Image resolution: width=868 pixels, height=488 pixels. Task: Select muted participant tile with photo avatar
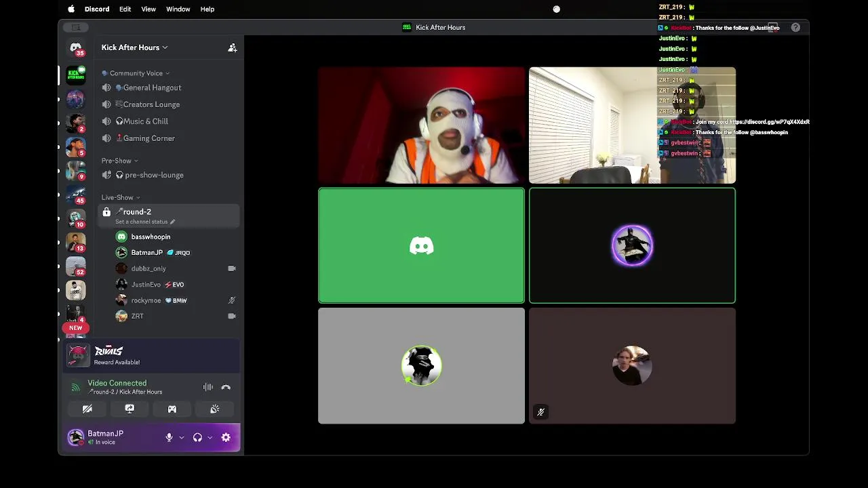pos(632,366)
